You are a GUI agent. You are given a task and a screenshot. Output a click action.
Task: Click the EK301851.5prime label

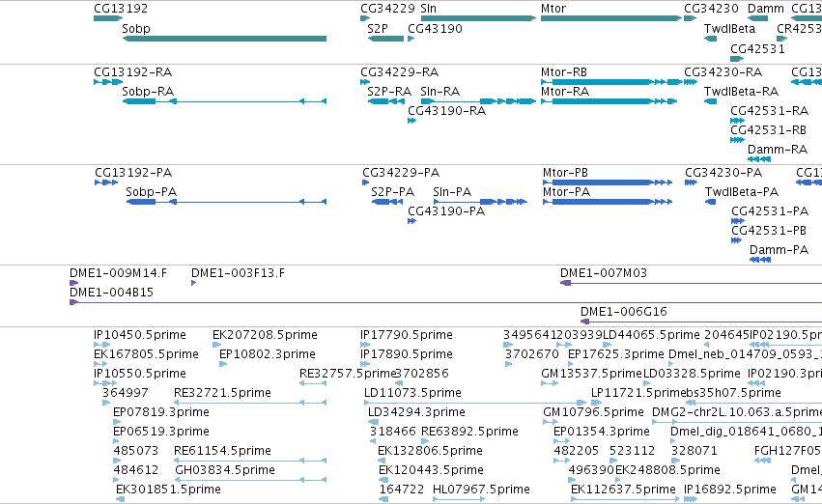168,490
